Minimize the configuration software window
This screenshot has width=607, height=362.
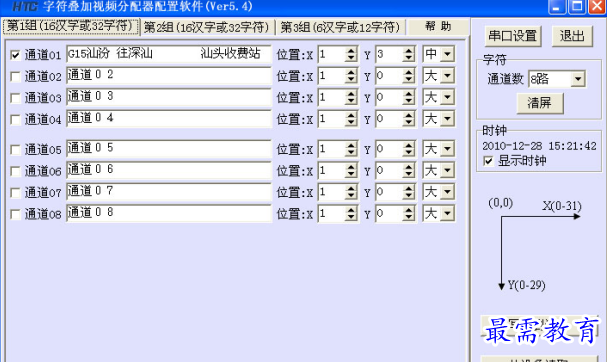tap(557, 7)
